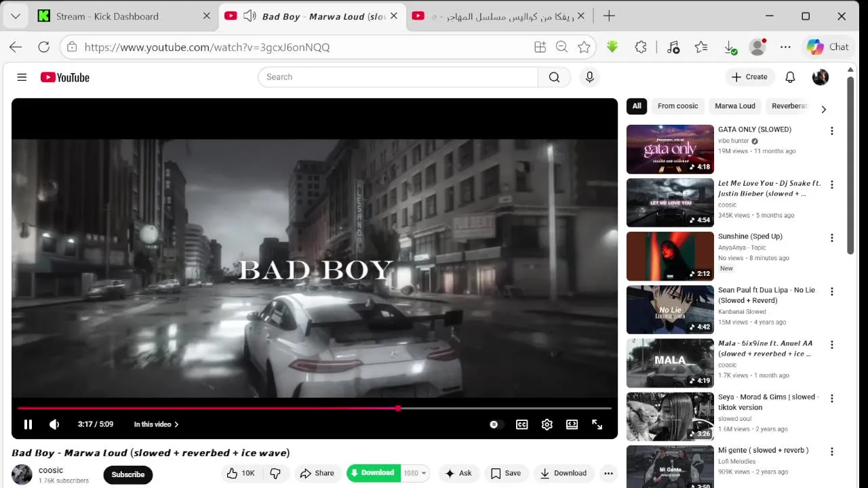Open options for Mi gente video

[832, 451]
